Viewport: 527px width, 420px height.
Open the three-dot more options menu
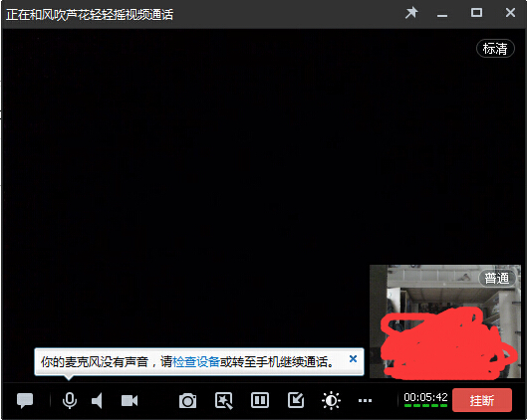pyautogui.click(x=365, y=400)
